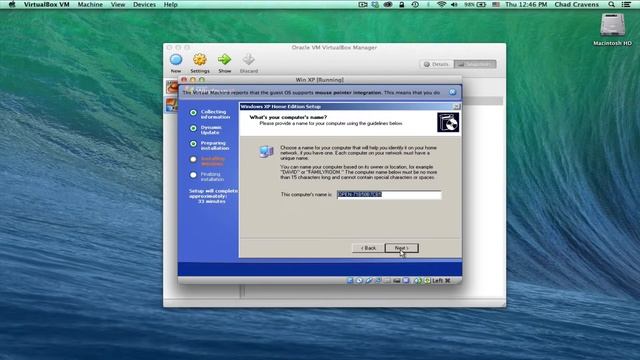This screenshot has height=360, width=640.
Task: Click the Oracle VM VirtualBox Manager title bar
Action: click(334, 47)
